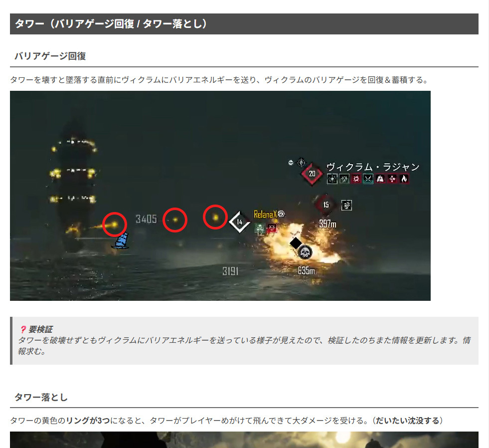This screenshot has width=489, height=448.
Task: Click the green status icon under RelanaX
Action: 260,228
